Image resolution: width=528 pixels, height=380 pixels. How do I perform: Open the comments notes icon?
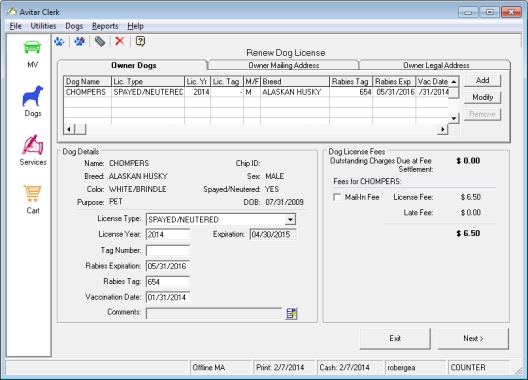(291, 313)
